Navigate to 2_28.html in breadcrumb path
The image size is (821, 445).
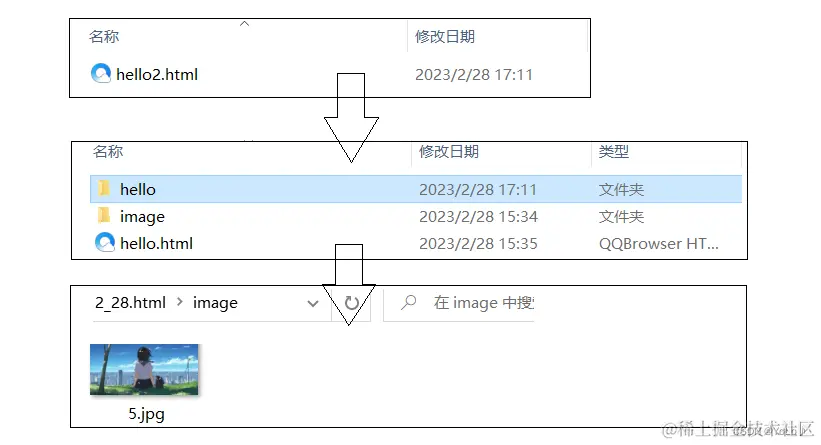tap(130, 303)
